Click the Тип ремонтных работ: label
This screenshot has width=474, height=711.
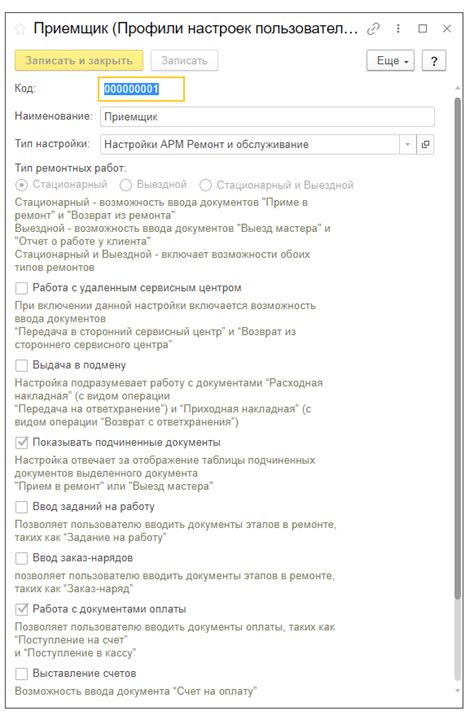[x=70, y=168]
